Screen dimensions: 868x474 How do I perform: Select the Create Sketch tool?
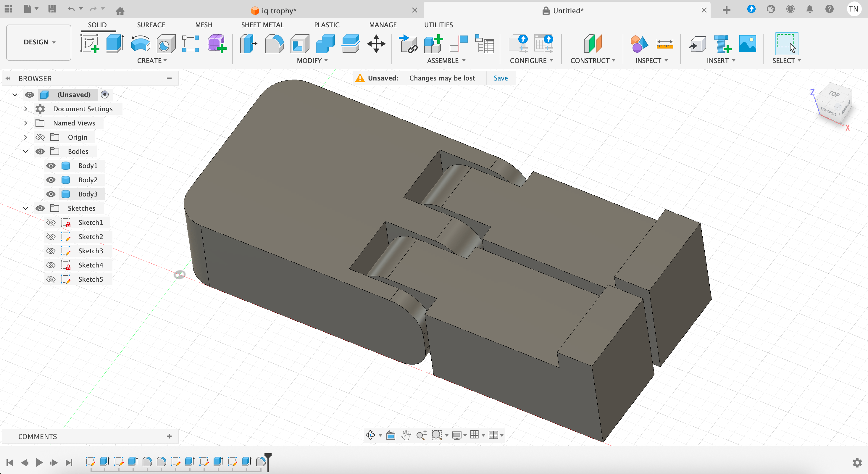click(x=89, y=44)
